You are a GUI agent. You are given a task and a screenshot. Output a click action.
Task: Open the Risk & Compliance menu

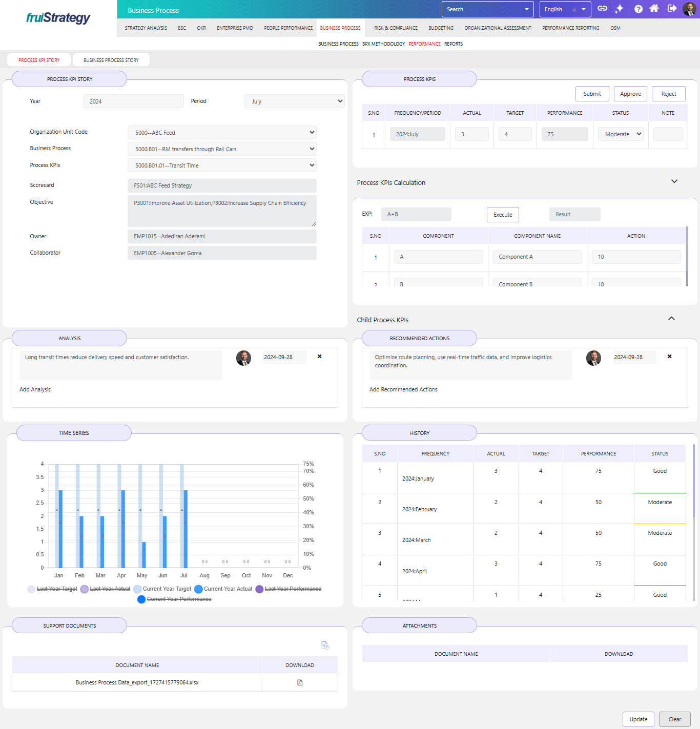pos(396,28)
